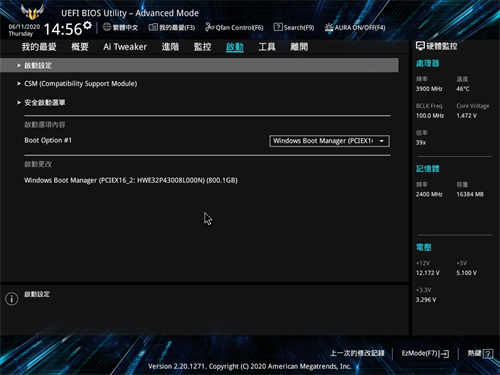Click the 熱鍵 hot keys button
The height and width of the screenshot is (375, 500).
tap(480, 353)
